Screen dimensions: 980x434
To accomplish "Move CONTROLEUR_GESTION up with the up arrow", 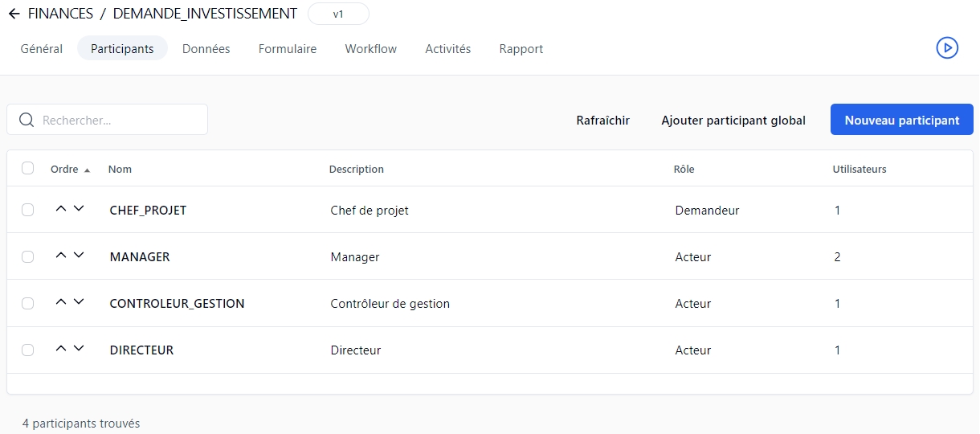I will [x=61, y=302].
